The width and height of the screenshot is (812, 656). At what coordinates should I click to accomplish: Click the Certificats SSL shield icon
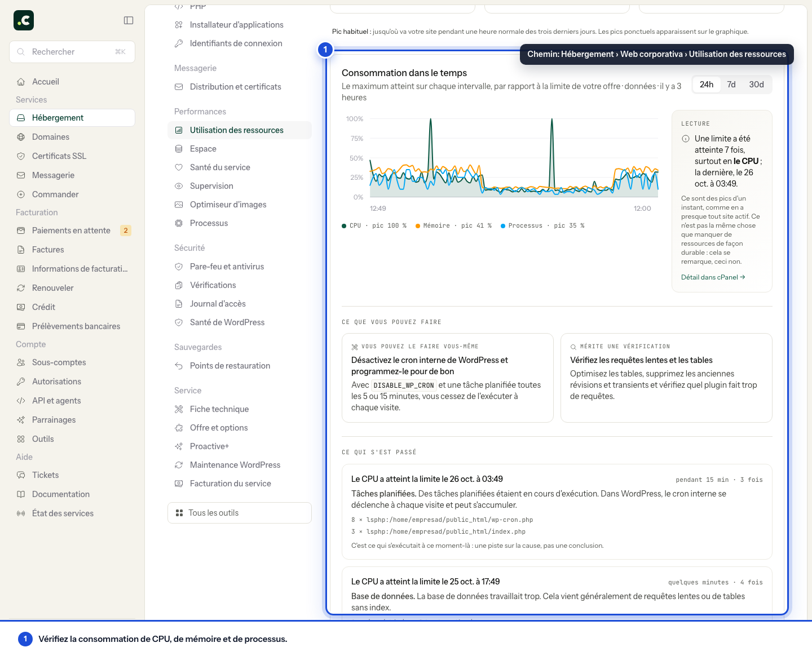(x=21, y=156)
